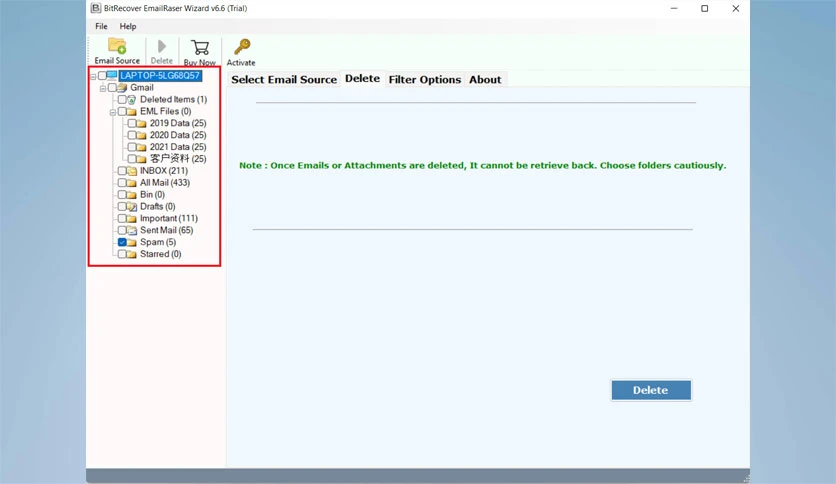Select the All Mail (433) label
Screen dimensions: 836x484
[x=165, y=182]
